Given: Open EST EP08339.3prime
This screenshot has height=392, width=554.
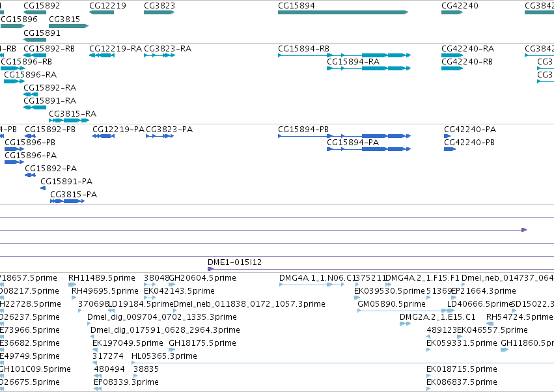Looking at the screenshot, I should pos(126,382).
